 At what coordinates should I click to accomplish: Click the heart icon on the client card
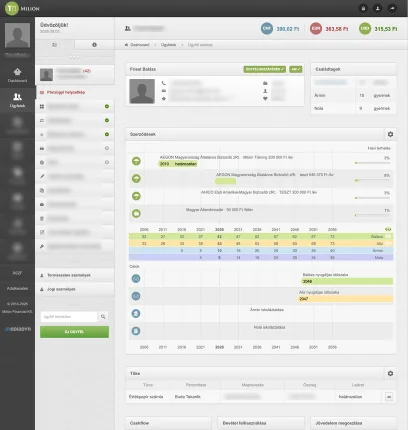(x=265, y=99)
